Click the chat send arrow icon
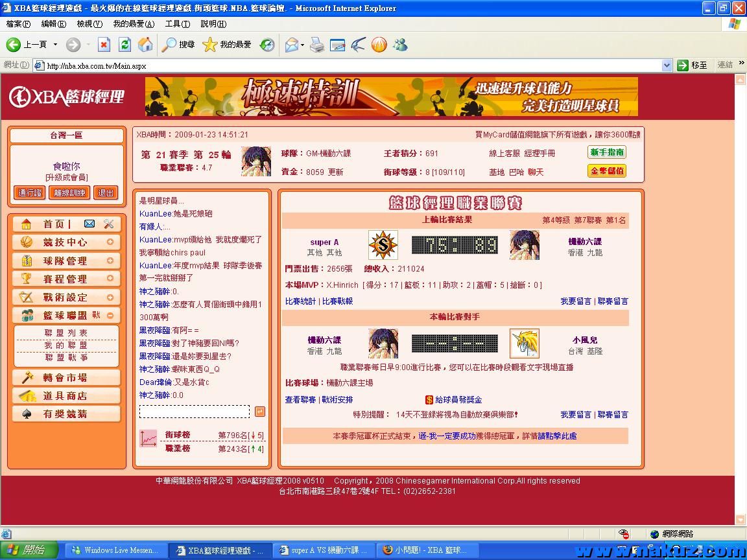This screenshot has height=560, width=747. click(260, 412)
